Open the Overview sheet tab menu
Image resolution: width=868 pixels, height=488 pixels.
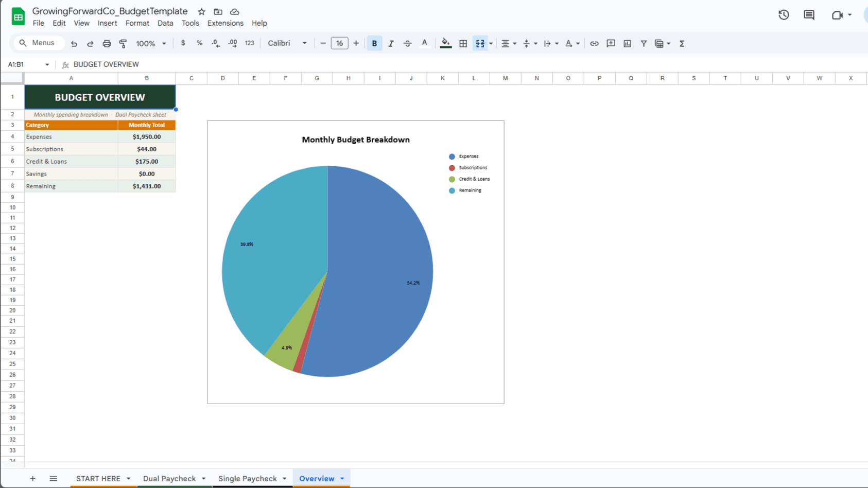coord(341,478)
